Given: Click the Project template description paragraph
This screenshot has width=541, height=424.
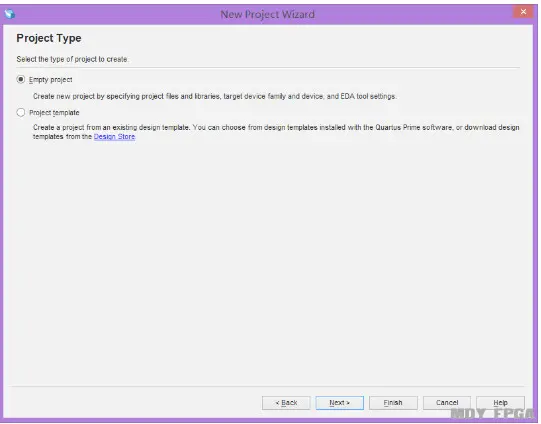Looking at the screenshot, I should point(276,132).
